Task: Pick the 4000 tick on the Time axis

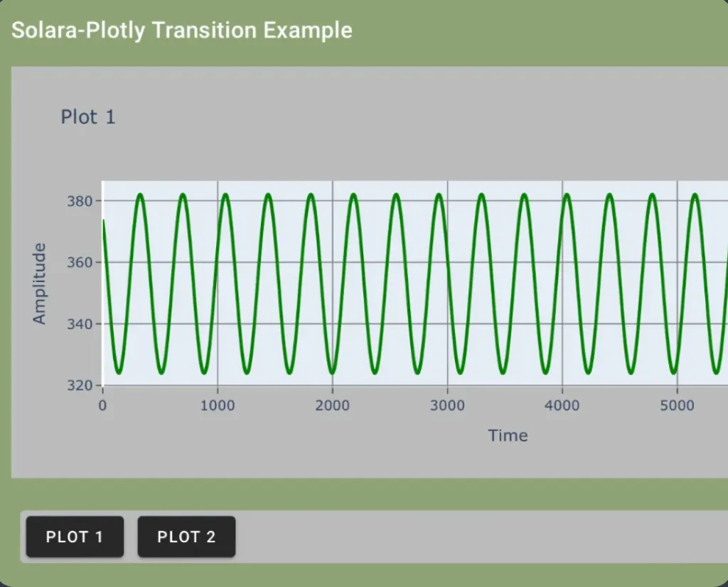Action: (562, 406)
